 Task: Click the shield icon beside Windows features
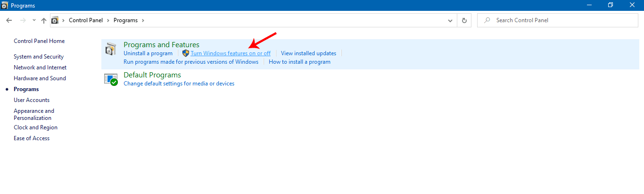(x=186, y=53)
